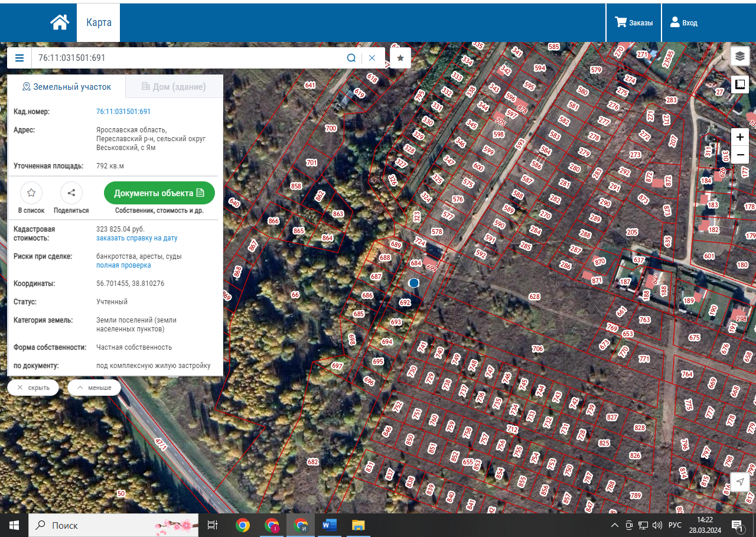Select cadastral value 323 825.04 руб.

coord(120,229)
